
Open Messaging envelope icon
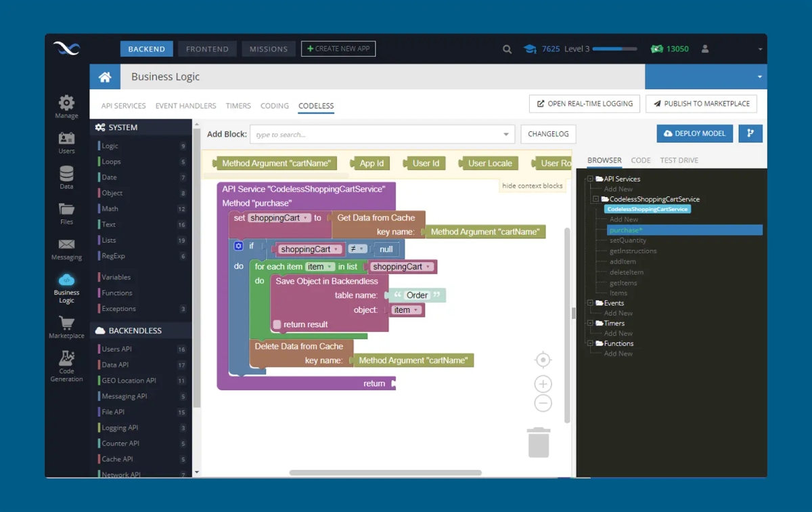click(66, 244)
